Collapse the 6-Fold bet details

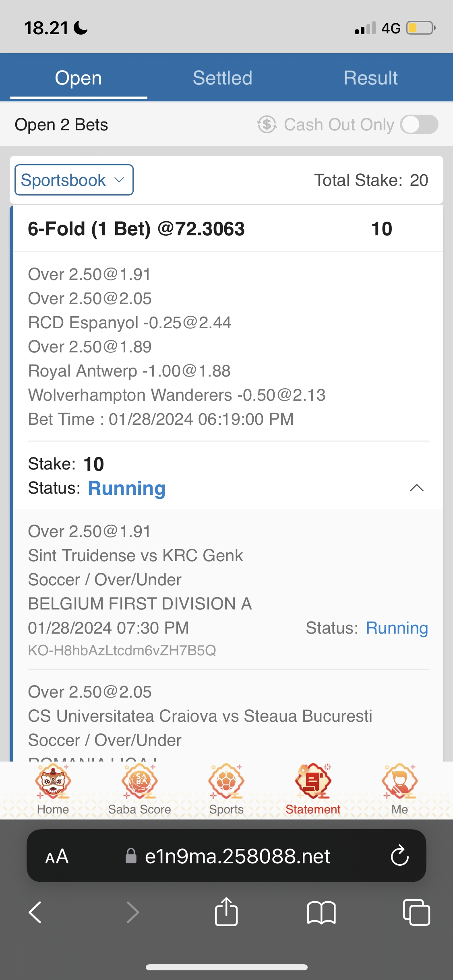coord(416,488)
